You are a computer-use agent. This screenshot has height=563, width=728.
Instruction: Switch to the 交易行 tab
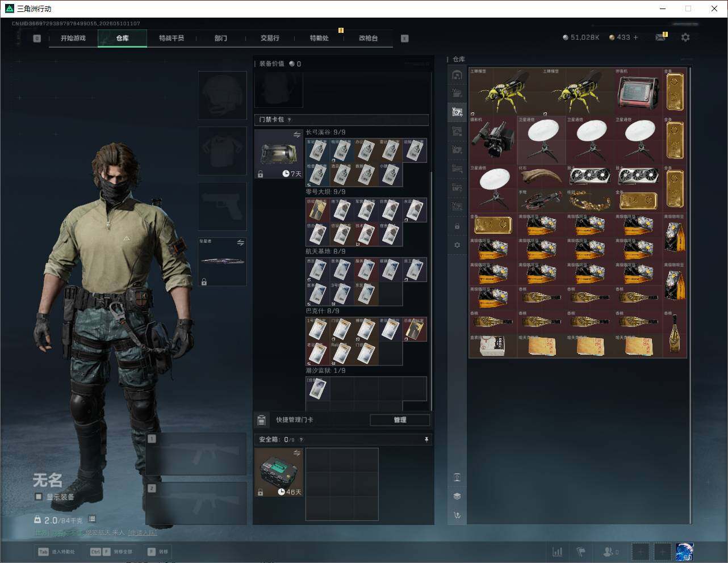pyautogui.click(x=270, y=38)
